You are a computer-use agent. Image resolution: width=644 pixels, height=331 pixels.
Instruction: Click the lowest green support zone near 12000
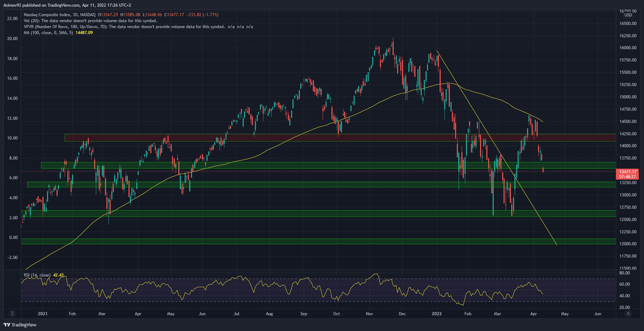click(x=316, y=241)
